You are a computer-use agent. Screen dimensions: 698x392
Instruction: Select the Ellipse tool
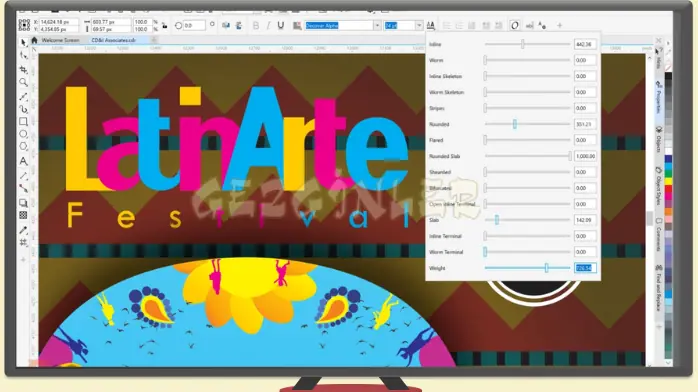point(24,134)
